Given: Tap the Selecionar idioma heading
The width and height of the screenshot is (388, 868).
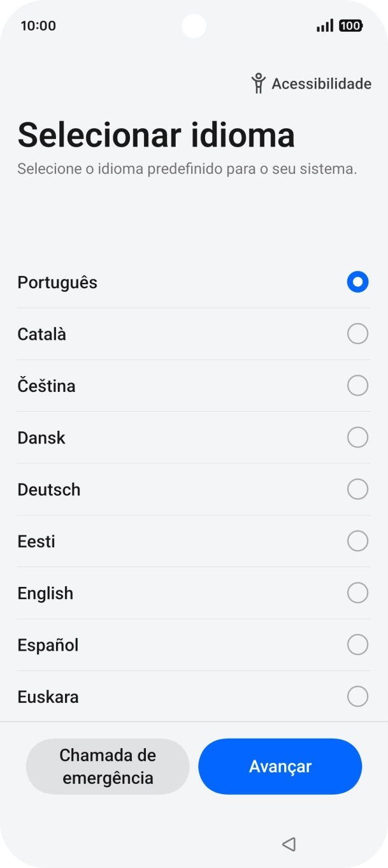Looking at the screenshot, I should (155, 134).
